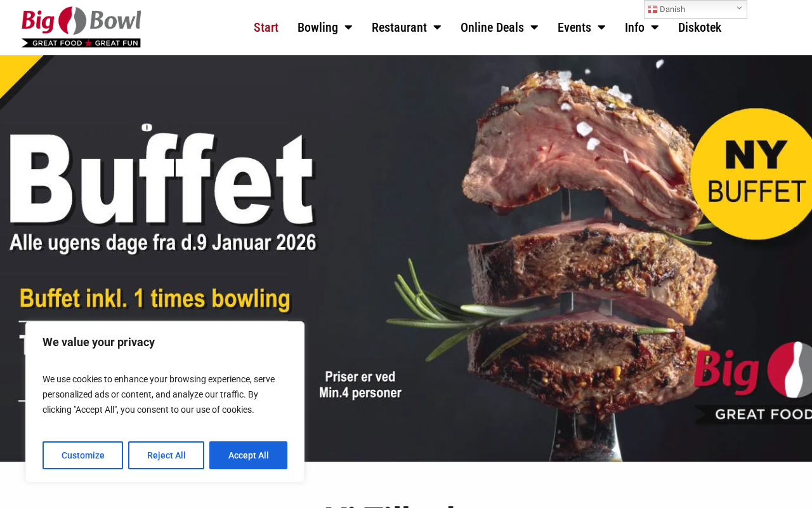Click the language selector chevron arrow
The image size is (812, 508).
coord(739,8)
